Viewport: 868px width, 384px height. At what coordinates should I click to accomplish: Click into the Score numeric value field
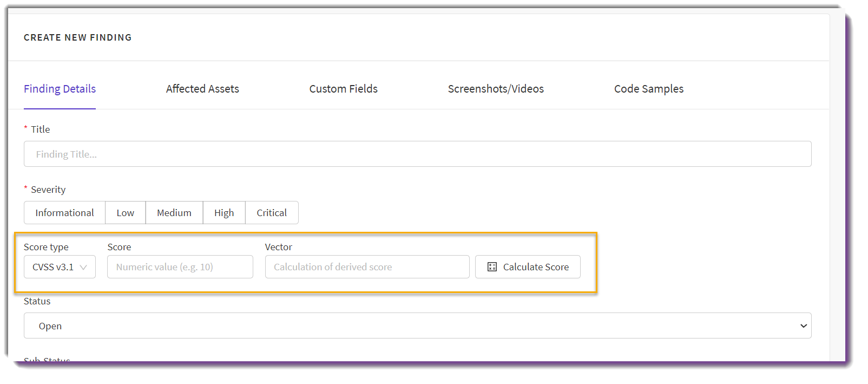180,267
